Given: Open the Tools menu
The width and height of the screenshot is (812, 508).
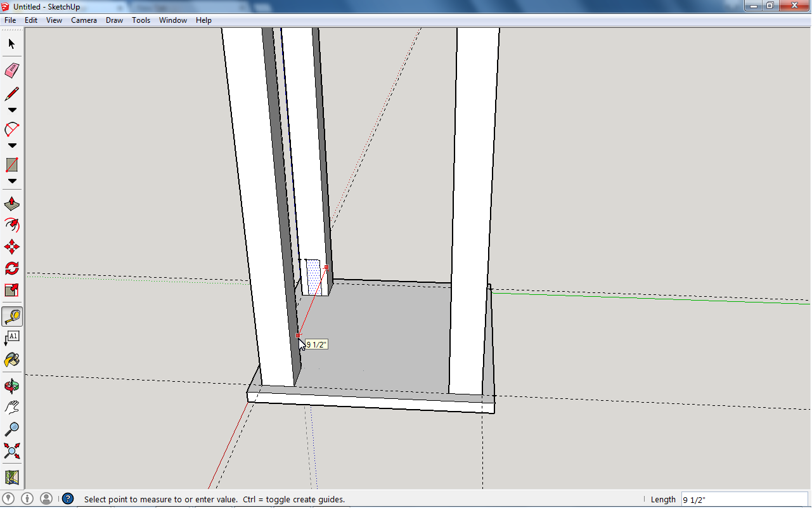Looking at the screenshot, I should [x=141, y=20].
